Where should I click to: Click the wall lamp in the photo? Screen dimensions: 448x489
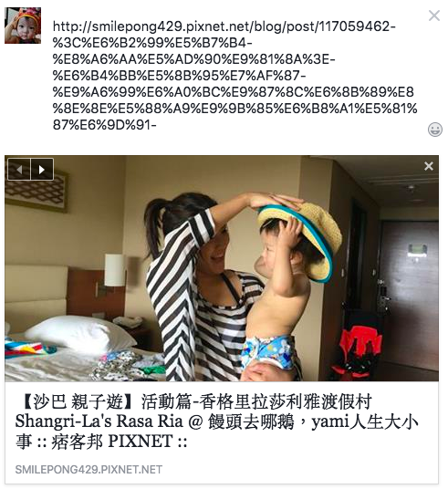pos(114,270)
